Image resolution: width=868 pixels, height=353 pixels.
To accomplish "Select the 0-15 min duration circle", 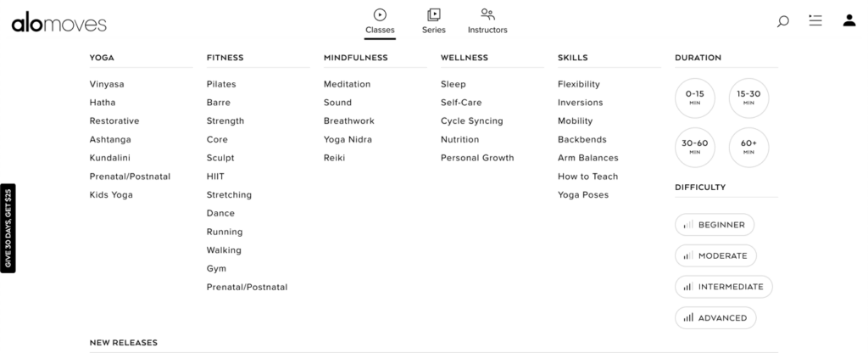I will pos(695,97).
